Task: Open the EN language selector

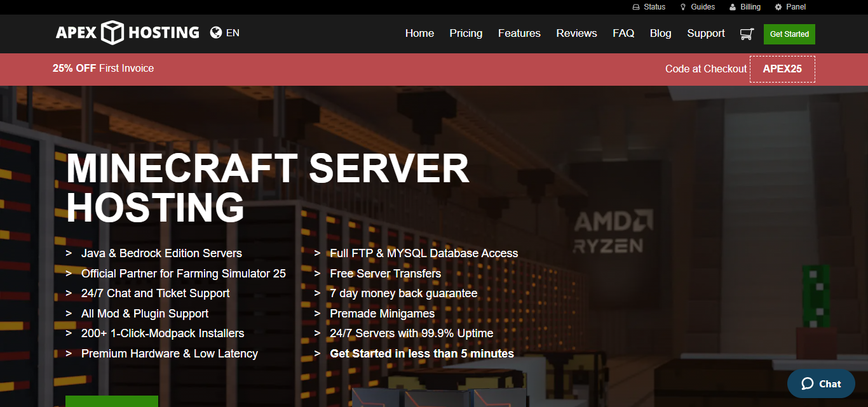Action: (x=233, y=32)
